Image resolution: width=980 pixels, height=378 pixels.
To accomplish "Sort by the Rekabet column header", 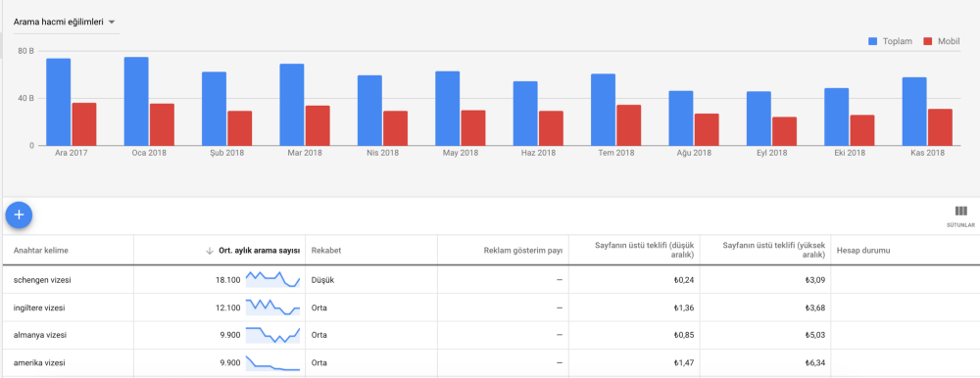I will [x=326, y=251].
